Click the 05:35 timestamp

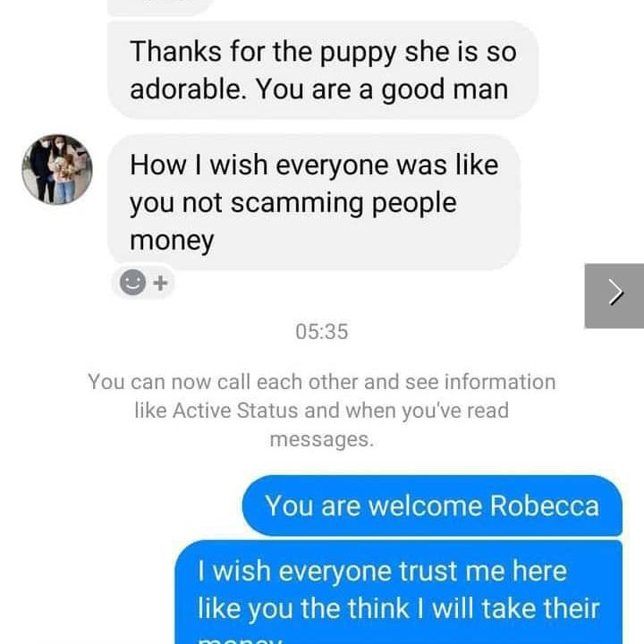pyautogui.click(x=322, y=332)
